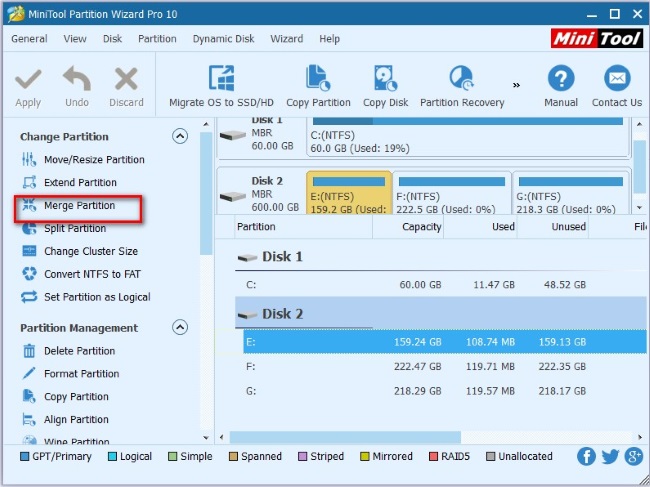Click the Undo arrow icon
This screenshot has width=650, height=487.
point(77,80)
